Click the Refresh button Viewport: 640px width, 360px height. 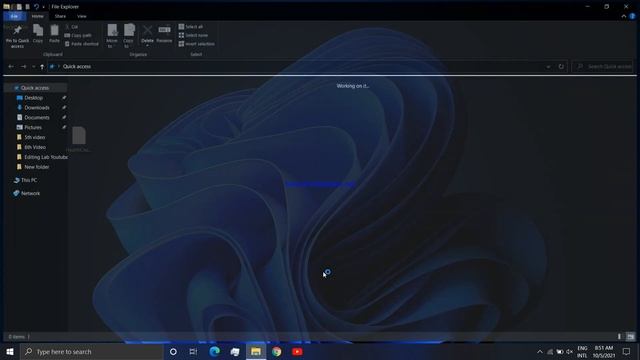coord(561,67)
